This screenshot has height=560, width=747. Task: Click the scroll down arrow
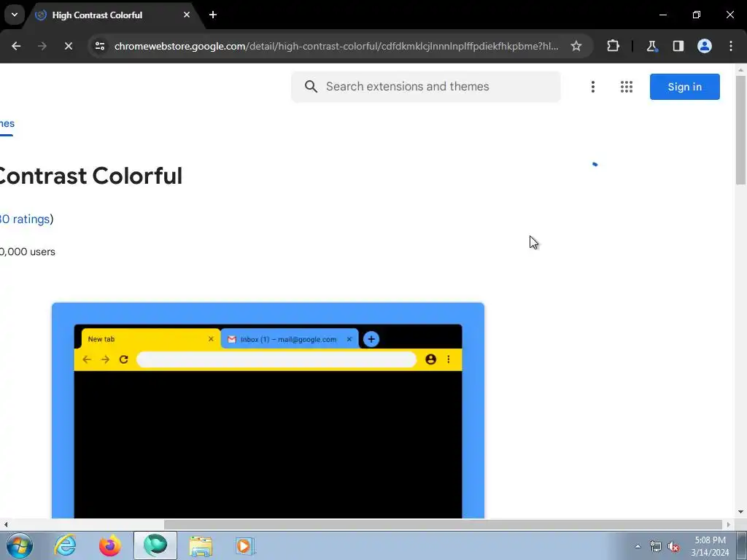click(740, 513)
